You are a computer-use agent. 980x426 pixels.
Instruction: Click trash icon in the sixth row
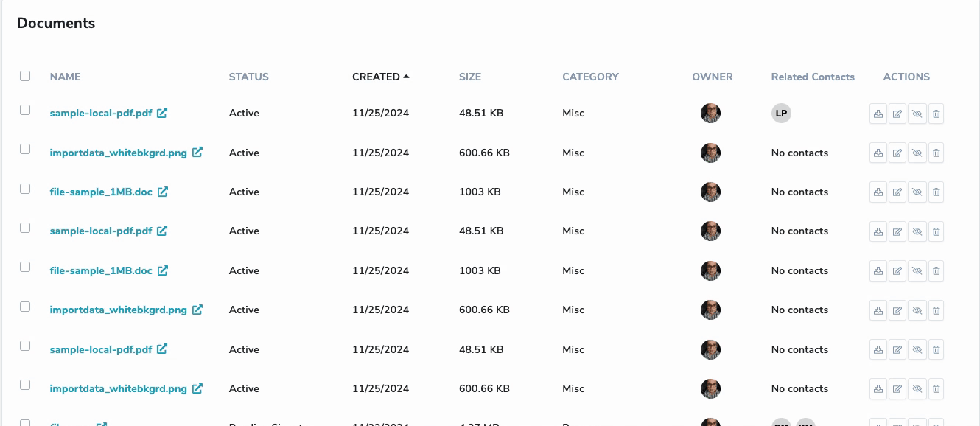pos(936,310)
